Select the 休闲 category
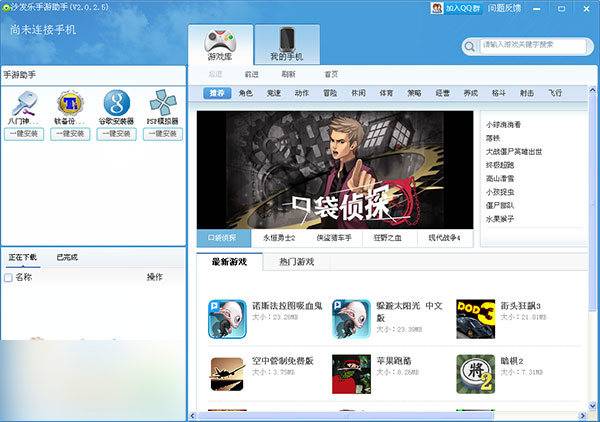The height and width of the screenshot is (422, 600). click(359, 93)
